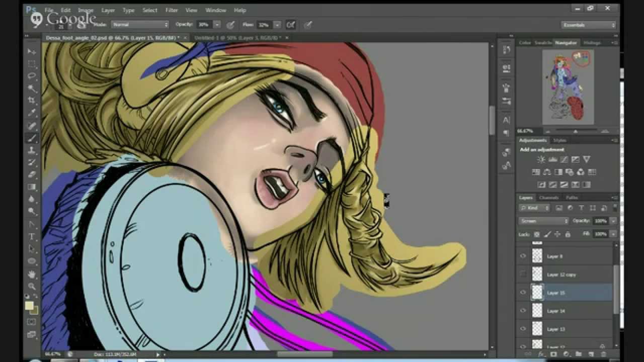Switch to the Channels tab

click(x=549, y=198)
